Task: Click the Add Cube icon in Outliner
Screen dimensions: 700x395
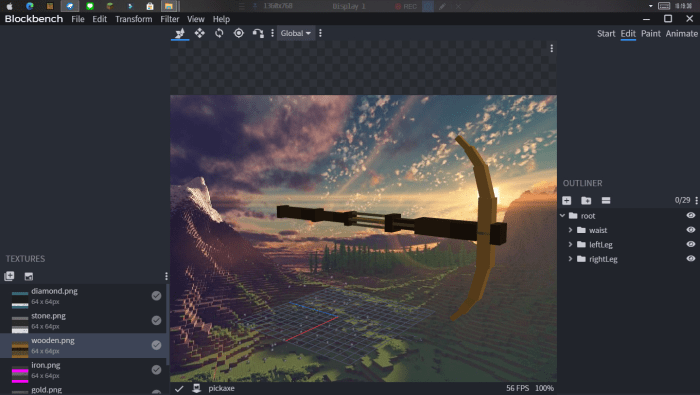Action: tap(567, 200)
